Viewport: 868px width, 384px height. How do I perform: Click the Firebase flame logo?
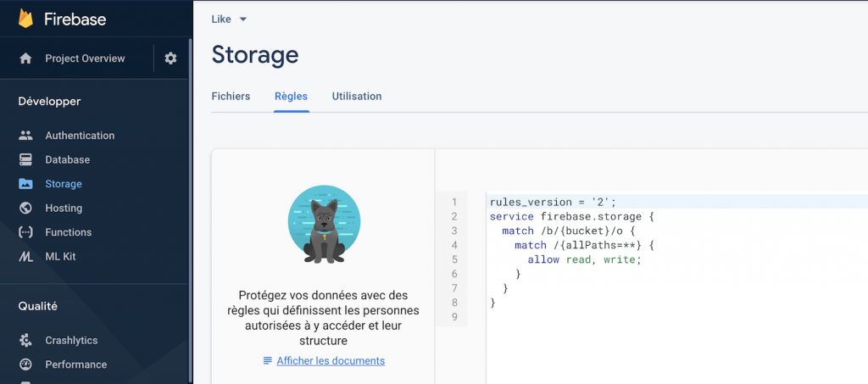[25, 19]
